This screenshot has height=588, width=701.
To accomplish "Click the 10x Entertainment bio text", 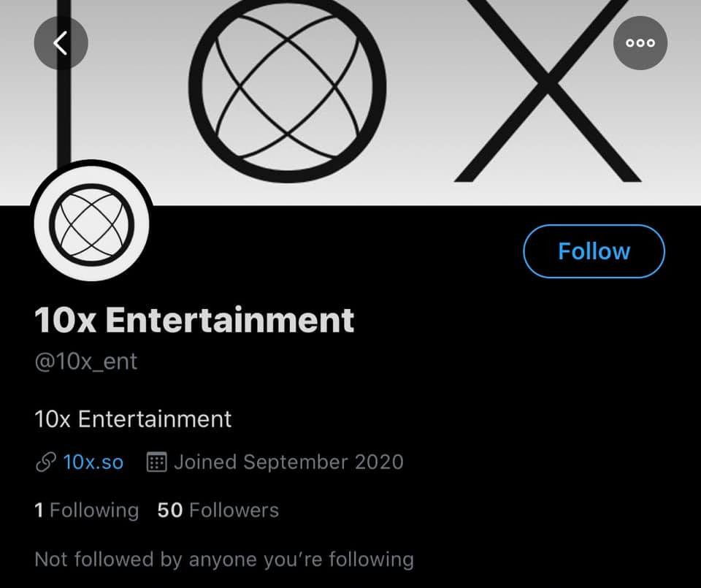I will click(133, 419).
